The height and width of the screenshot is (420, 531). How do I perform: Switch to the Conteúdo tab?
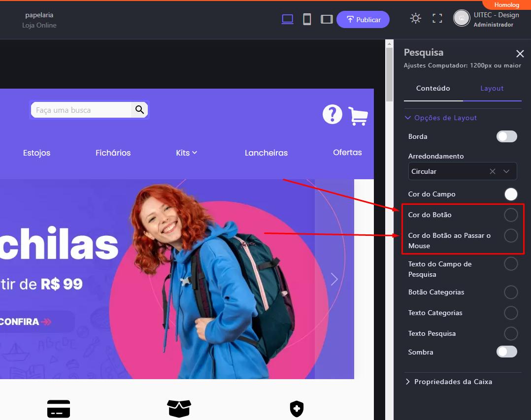click(433, 88)
